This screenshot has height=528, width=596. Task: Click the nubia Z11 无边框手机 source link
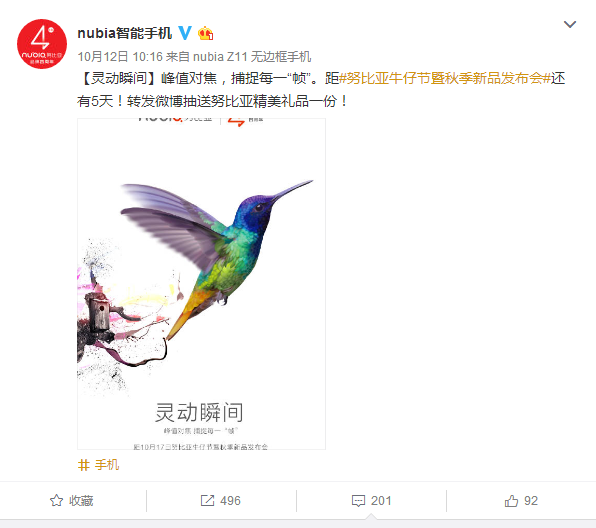click(252, 57)
